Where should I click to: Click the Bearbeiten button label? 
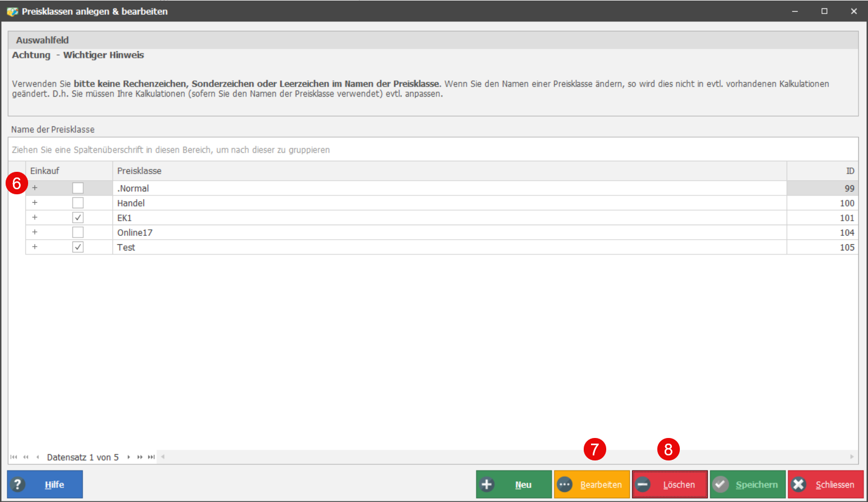(x=601, y=485)
